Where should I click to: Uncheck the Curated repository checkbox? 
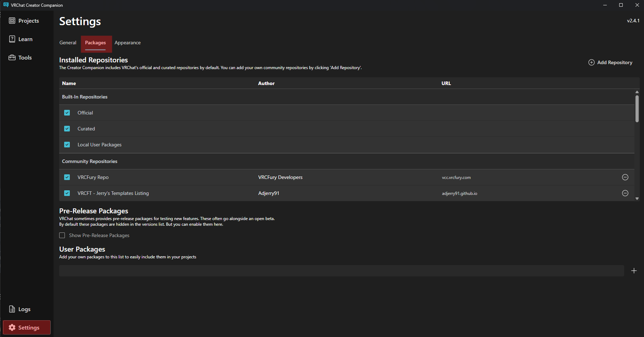(x=67, y=129)
